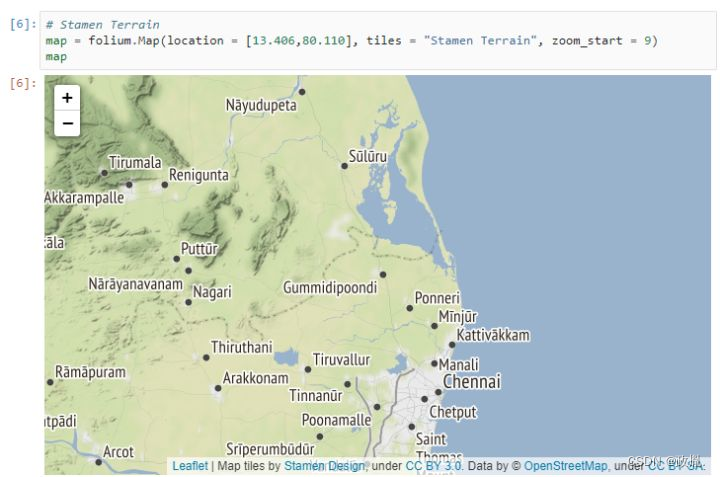Click the Nārāyanavanam label
This screenshot has height=477, width=720.
point(135,284)
